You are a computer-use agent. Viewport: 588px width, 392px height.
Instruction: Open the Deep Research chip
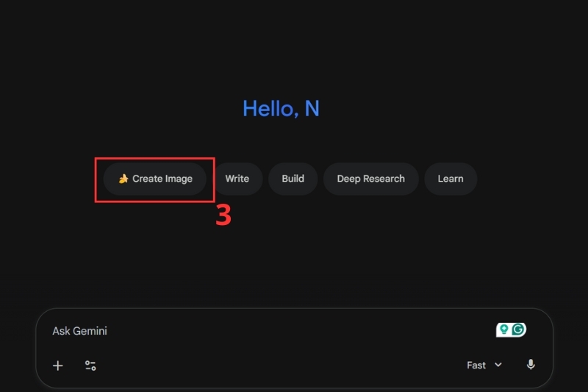point(371,179)
